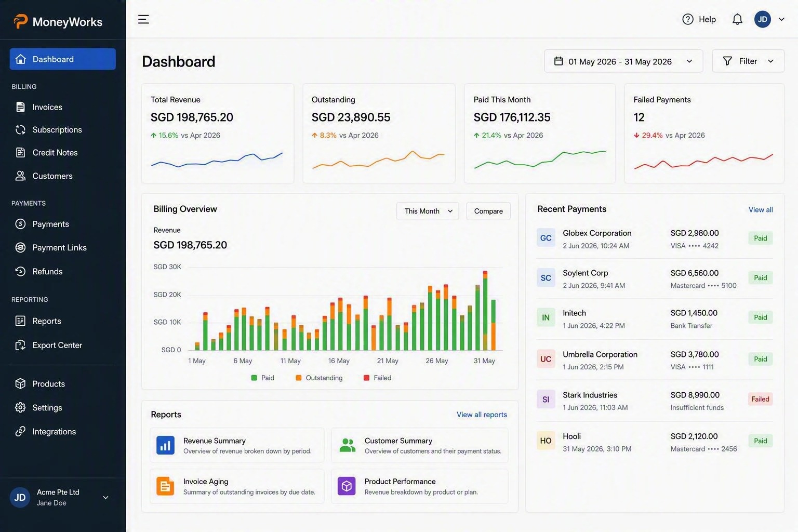Image resolution: width=798 pixels, height=532 pixels.
Task: Click the Hooli HO avatar
Action: pos(546,441)
